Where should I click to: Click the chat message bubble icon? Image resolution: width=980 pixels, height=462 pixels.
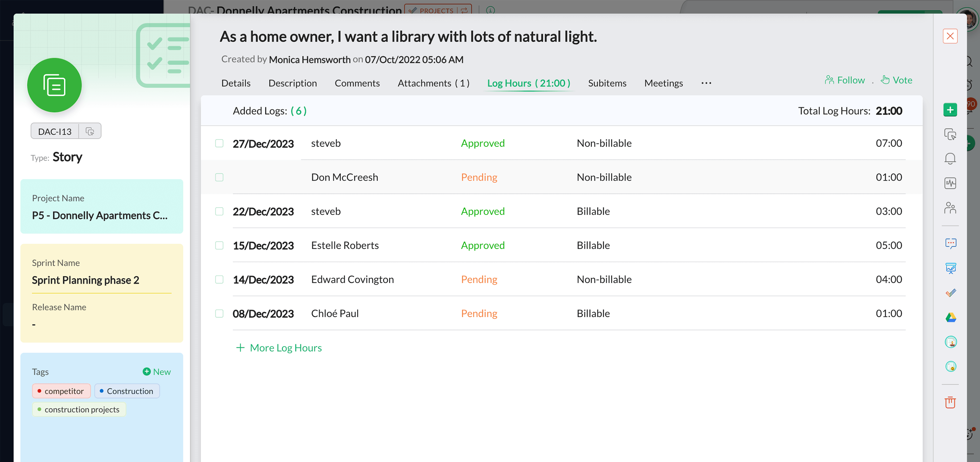[950, 243]
